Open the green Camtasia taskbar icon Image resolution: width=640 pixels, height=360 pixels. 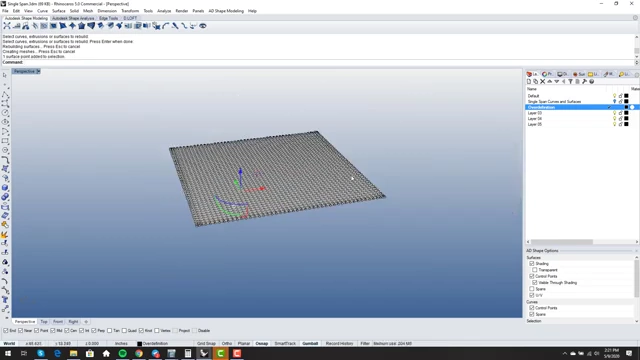click(x=220, y=353)
